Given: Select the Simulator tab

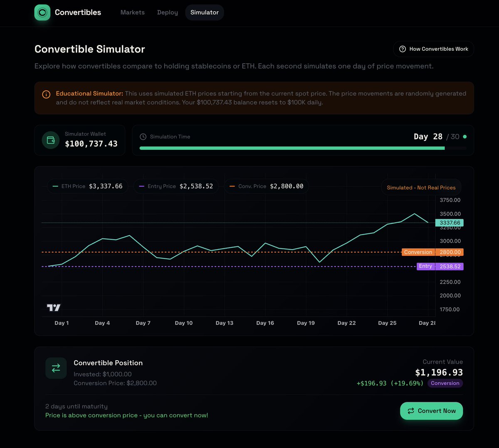Looking at the screenshot, I should (205, 12).
